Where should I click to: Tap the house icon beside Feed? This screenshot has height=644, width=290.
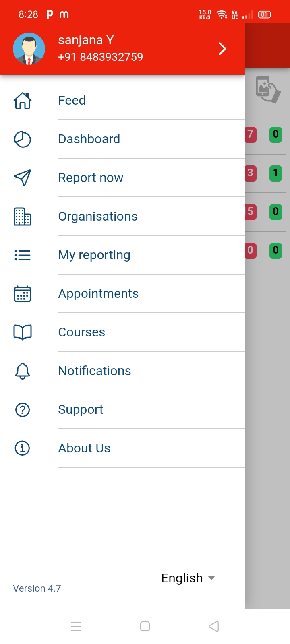click(x=23, y=101)
